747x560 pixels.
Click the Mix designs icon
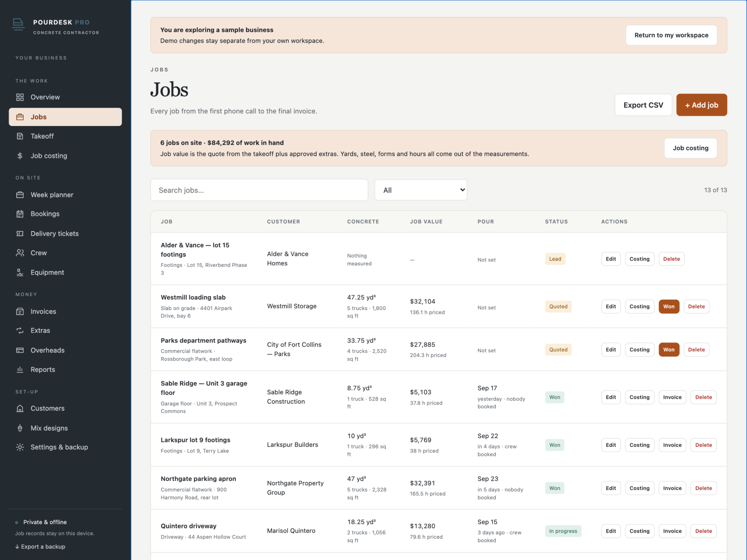20,428
